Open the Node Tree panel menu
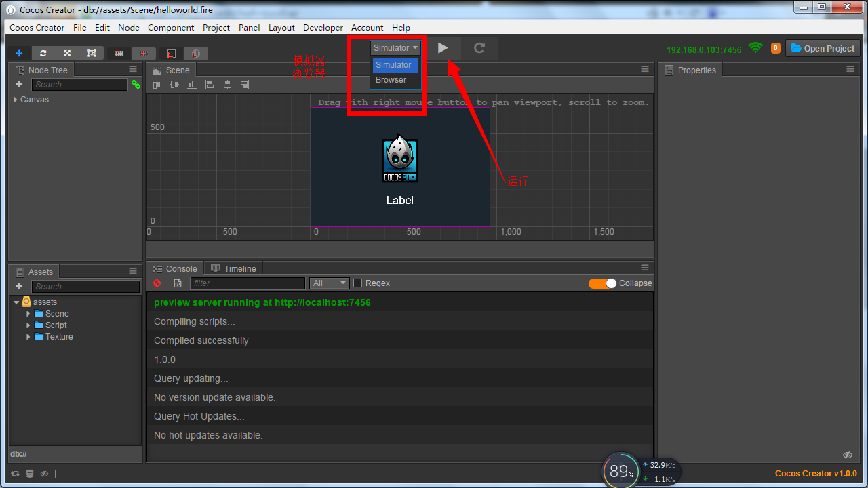Viewport: 868px width, 488px height. [133, 70]
